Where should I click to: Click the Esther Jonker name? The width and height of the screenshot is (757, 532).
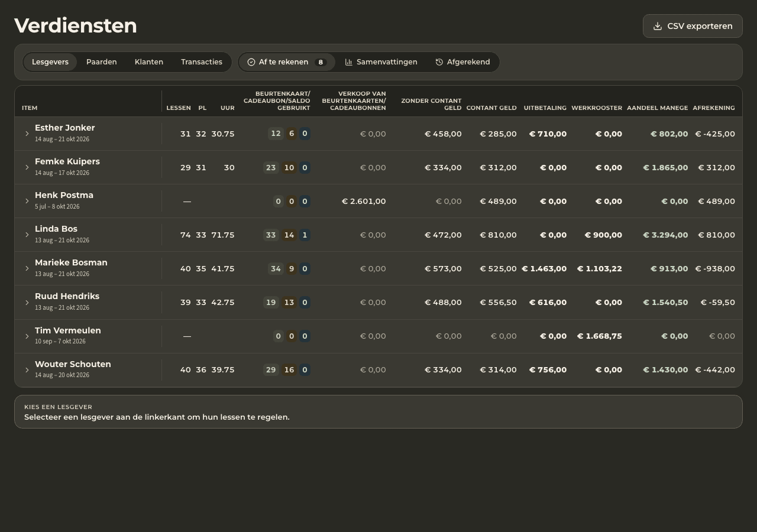click(65, 128)
